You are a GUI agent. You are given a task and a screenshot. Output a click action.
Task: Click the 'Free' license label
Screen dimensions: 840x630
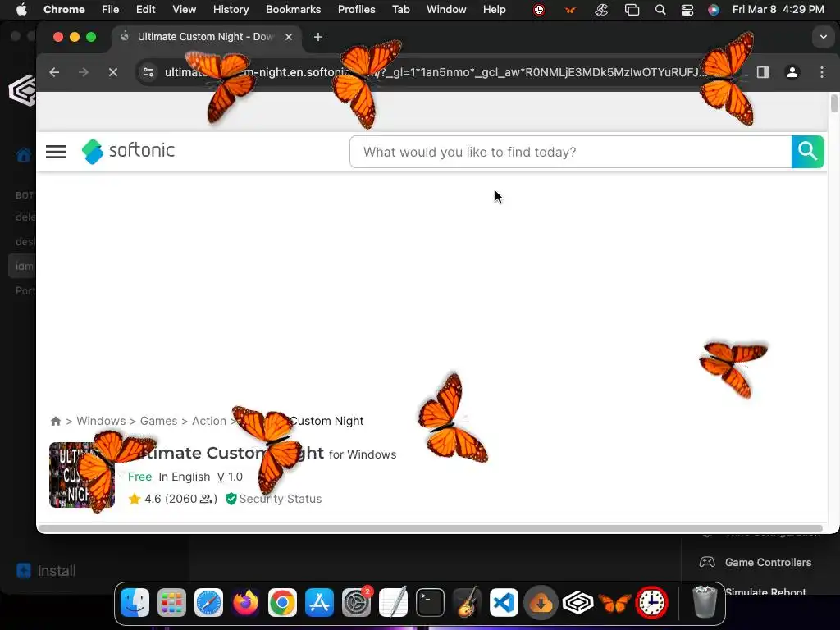[139, 477]
